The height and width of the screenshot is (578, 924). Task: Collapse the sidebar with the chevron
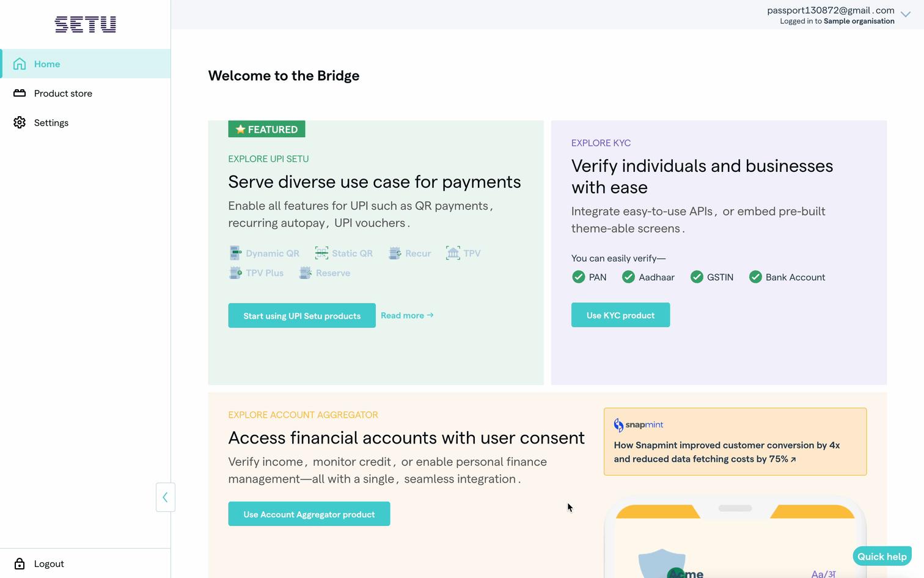click(165, 497)
